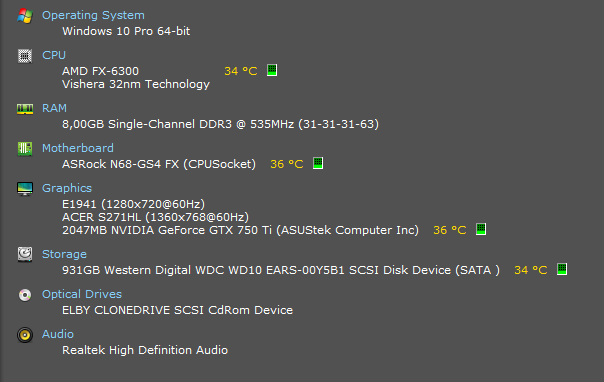Open the Graphics section heading
604x382 pixels.
tap(67, 188)
